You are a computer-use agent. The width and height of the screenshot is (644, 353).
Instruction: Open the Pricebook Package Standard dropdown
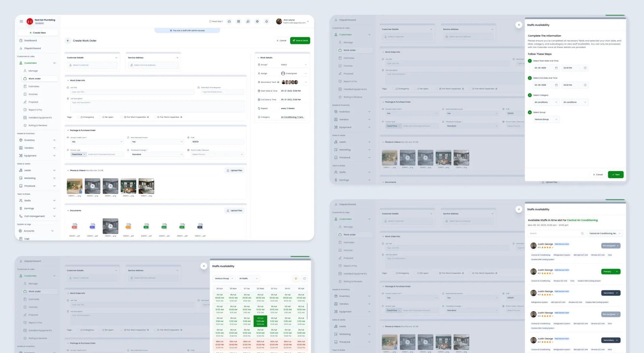(157, 155)
